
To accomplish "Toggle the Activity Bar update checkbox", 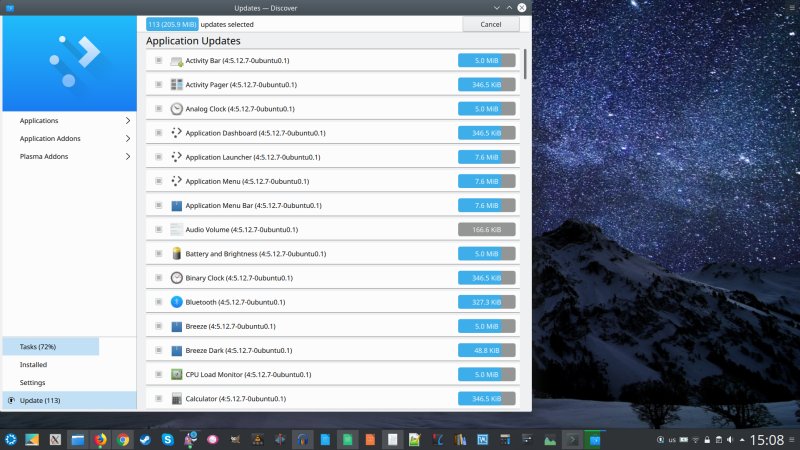I will coord(159,61).
